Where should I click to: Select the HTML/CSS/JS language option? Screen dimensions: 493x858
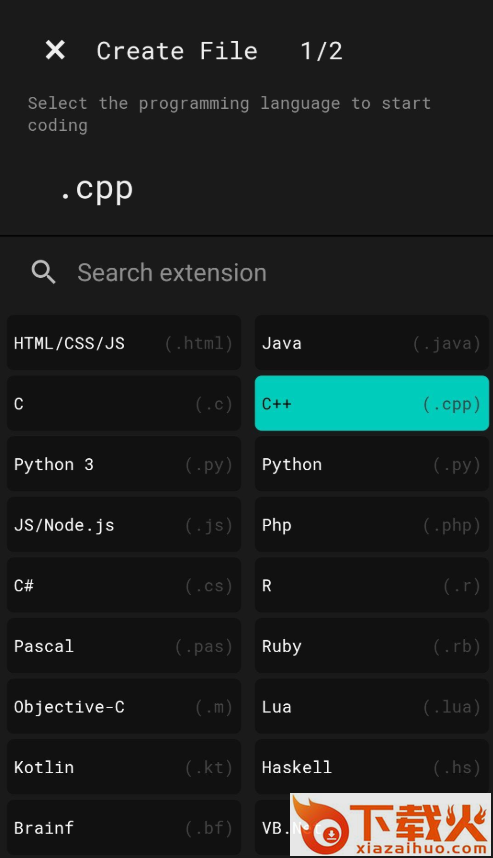pyautogui.click(x=124, y=343)
